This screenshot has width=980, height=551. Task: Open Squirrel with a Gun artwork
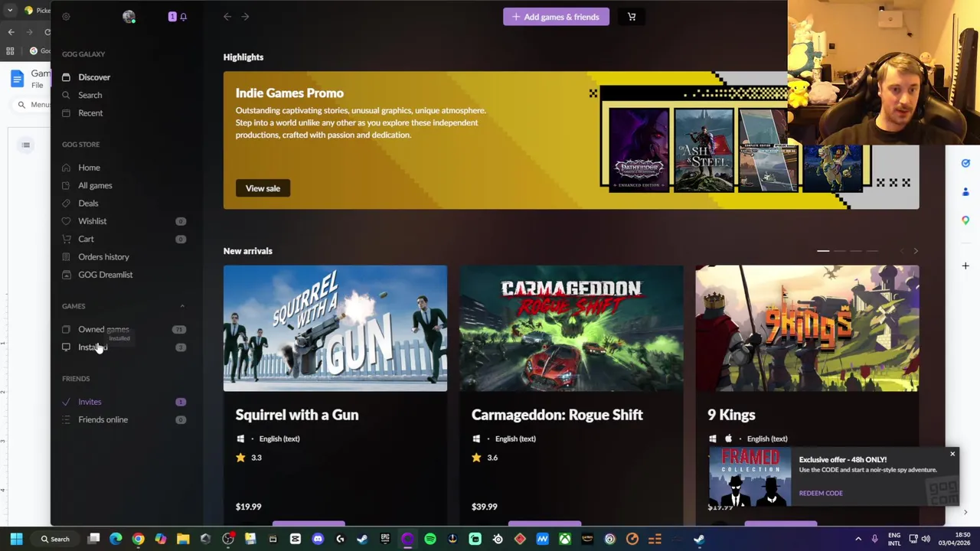click(x=335, y=328)
